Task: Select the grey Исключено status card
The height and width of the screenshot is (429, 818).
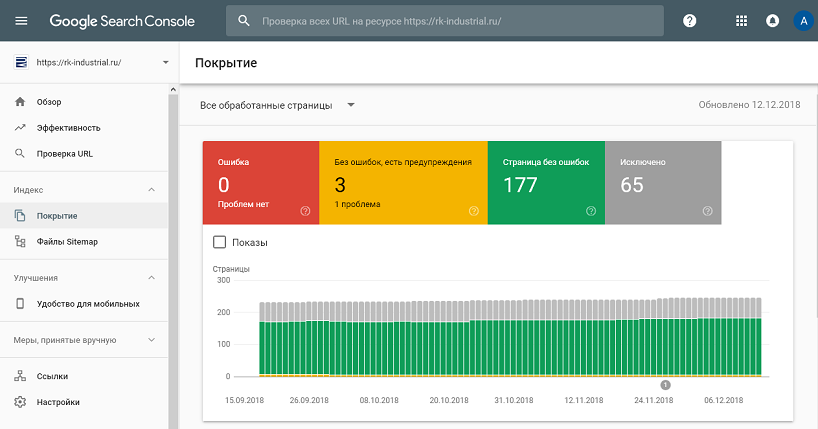Action: [x=663, y=183]
